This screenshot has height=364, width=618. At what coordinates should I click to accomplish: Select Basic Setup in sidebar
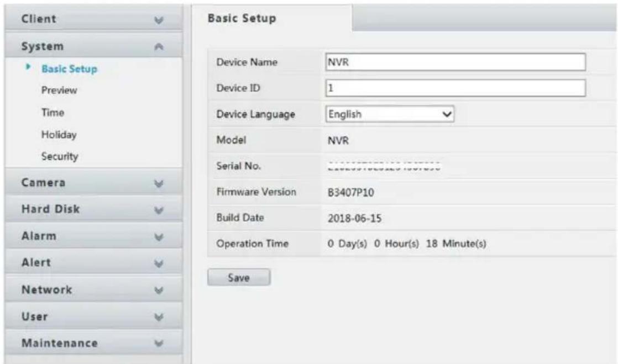[x=69, y=69]
